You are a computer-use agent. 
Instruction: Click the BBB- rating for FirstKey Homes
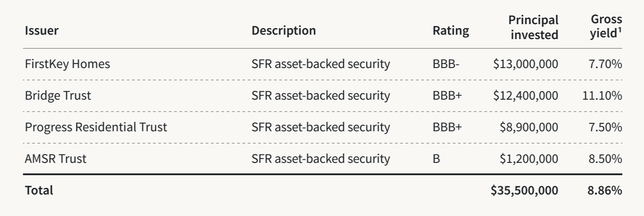click(x=446, y=64)
